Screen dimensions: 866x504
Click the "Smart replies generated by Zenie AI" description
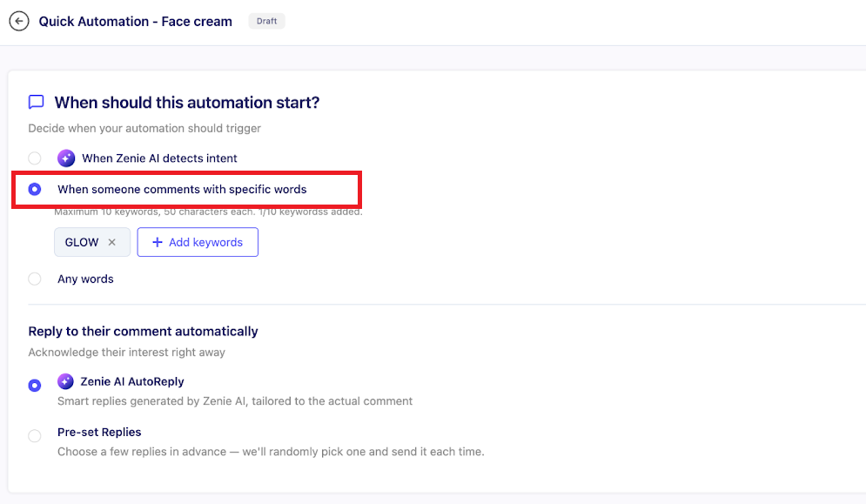235,401
